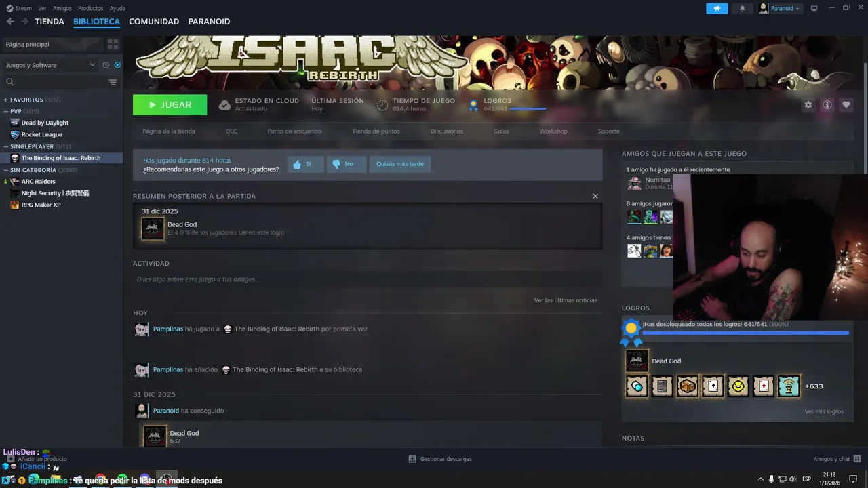The height and width of the screenshot is (488, 868).
Task: Select Rocket League in library list
Action: click(x=42, y=134)
